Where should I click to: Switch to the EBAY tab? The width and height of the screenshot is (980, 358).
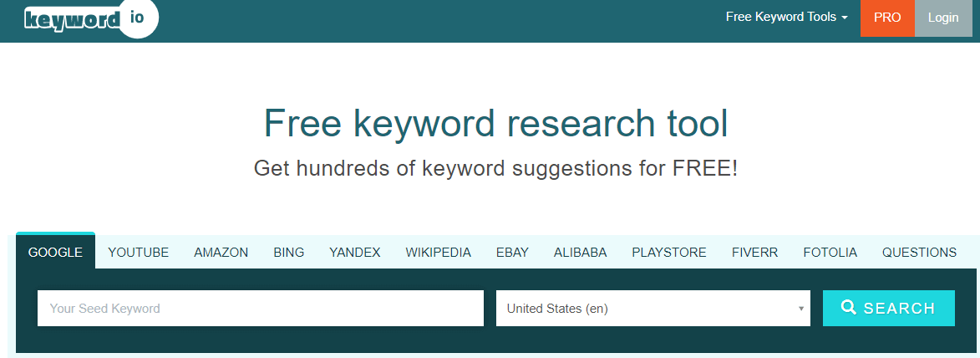click(512, 253)
